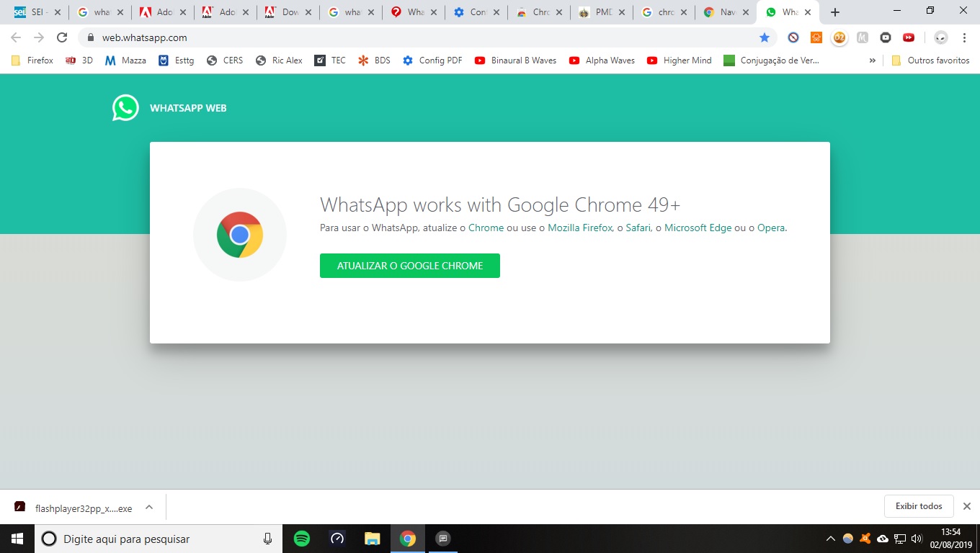Launch Spotify from the taskbar
This screenshot has width=980, height=553.
302,539
